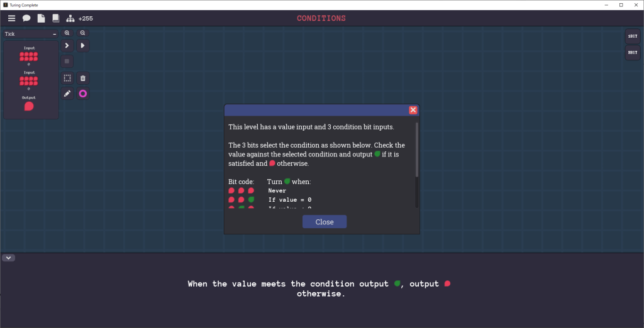
Task: Click the dialog's vertical scrollbar
Action: click(x=416, y=150)
